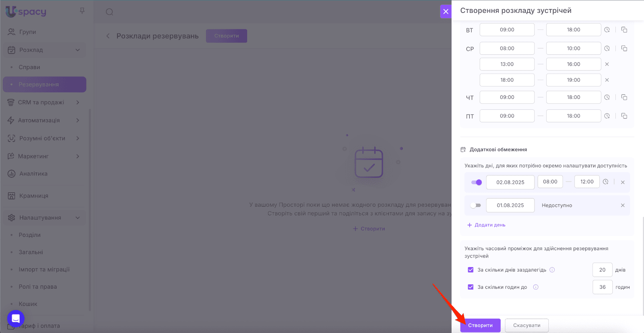The width and height of the screenshot is (644, 333).
Task: Click the + Створити link under empty state
Action: click(x=369, y=229)
